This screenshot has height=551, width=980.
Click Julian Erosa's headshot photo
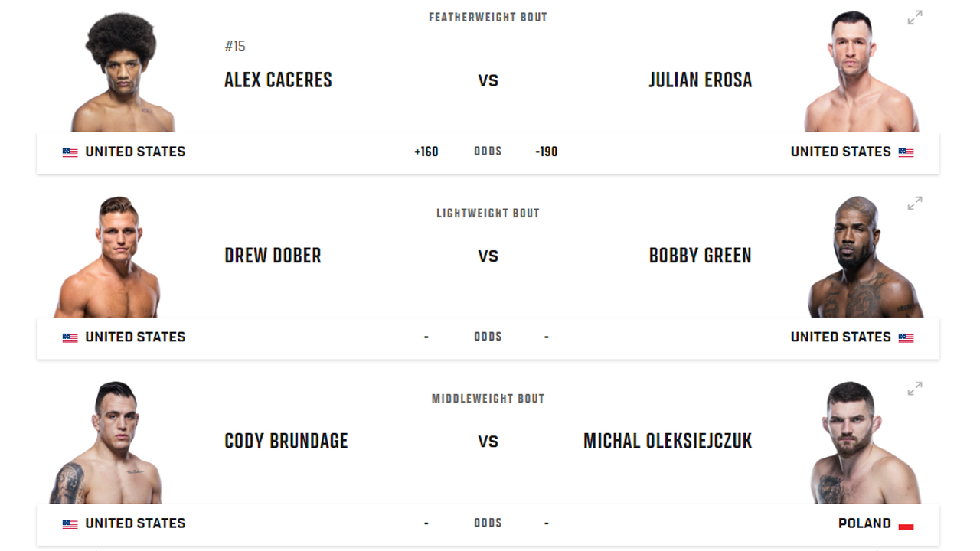tap(859, 73)
